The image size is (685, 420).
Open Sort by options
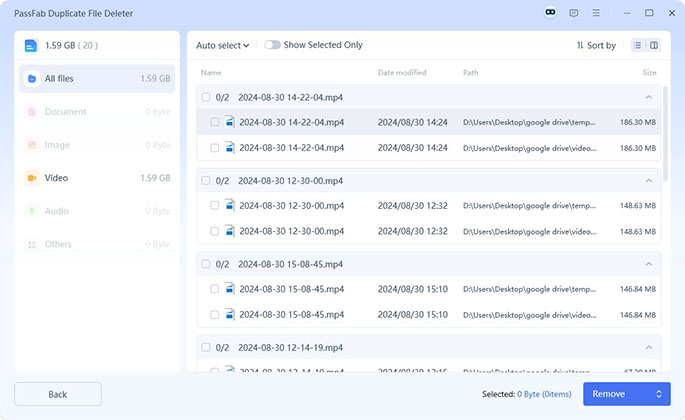tap(596, 45)
